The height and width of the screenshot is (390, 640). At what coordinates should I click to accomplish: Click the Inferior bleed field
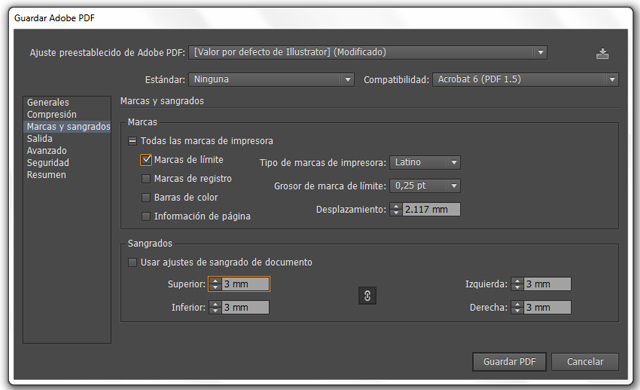pos(245,308)
